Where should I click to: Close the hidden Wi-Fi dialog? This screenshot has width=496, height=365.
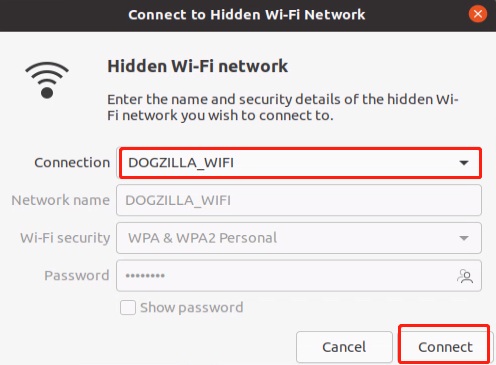pyautogui.click(x=478, y=14)
